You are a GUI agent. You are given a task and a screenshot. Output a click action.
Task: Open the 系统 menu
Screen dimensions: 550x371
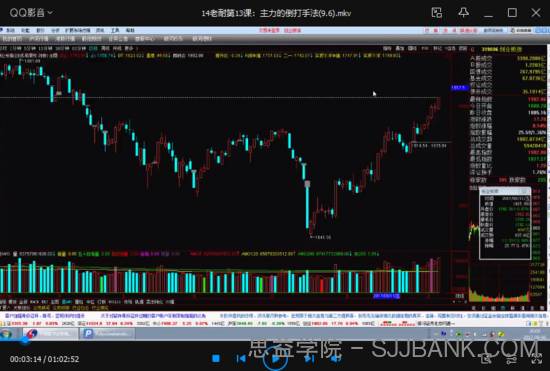click(x=11, y=31)
